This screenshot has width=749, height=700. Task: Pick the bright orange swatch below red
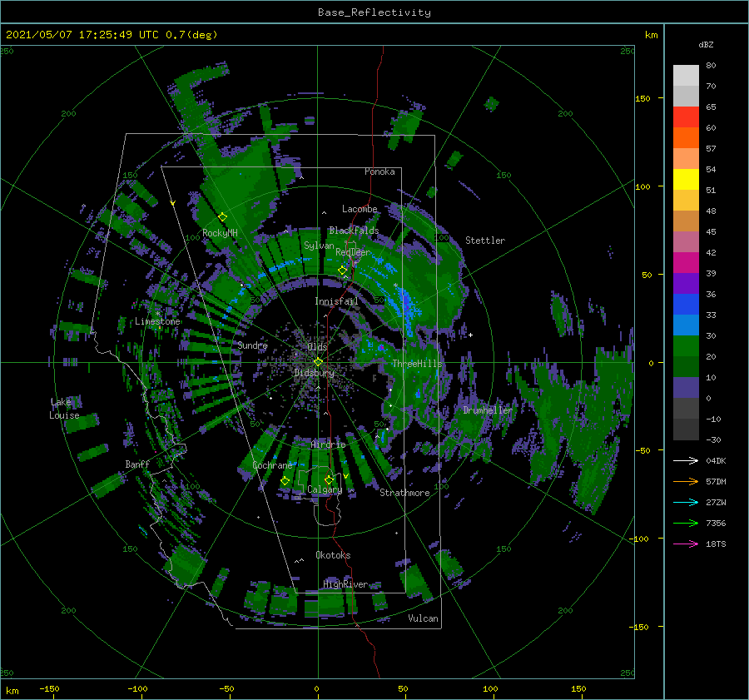686,138
